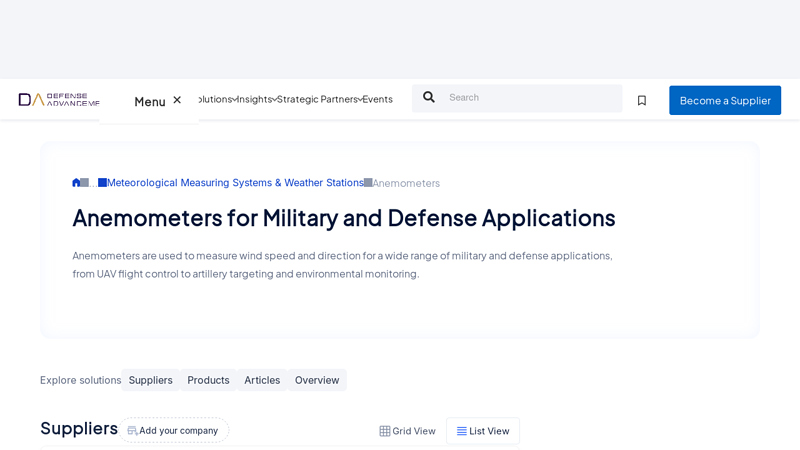Click the Anemometers for Military page heading
This screenshot has height=450, width=800.
pyautogui.click(x=344, y=218)
